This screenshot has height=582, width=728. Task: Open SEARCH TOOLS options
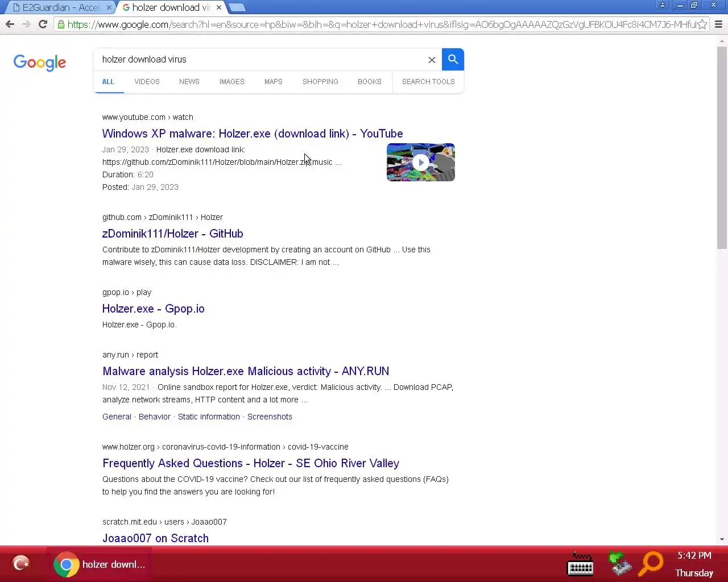(x=428, y=82)
